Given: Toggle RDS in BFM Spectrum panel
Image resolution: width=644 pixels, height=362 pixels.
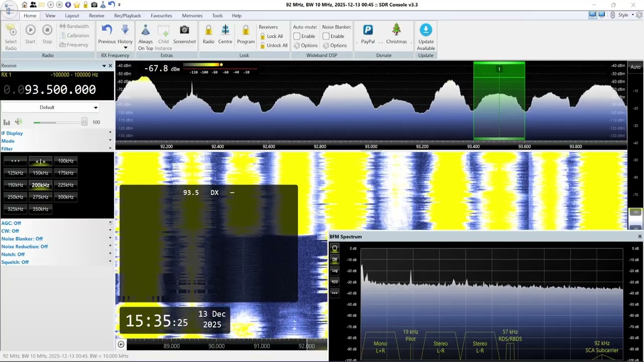Looking at the screenshot, I should click(x=335, y=282).
